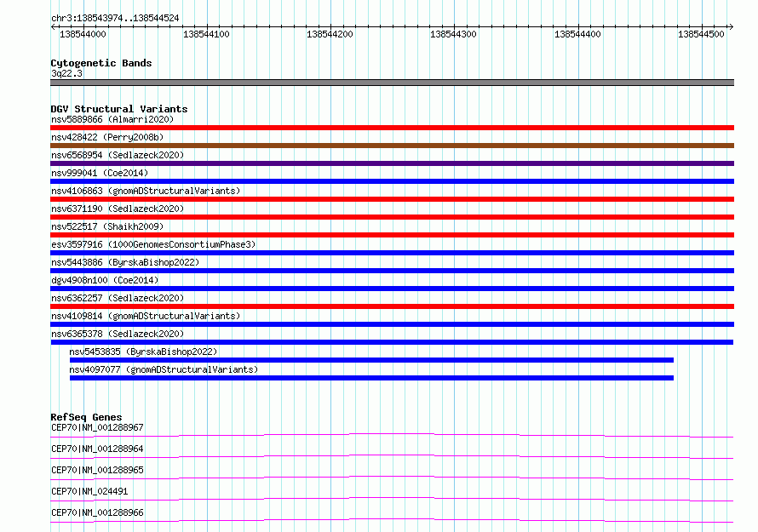Screen dimensions: 758x532
Task: Select the blue nsv5443886 variant bar
Action: [392, 271]
